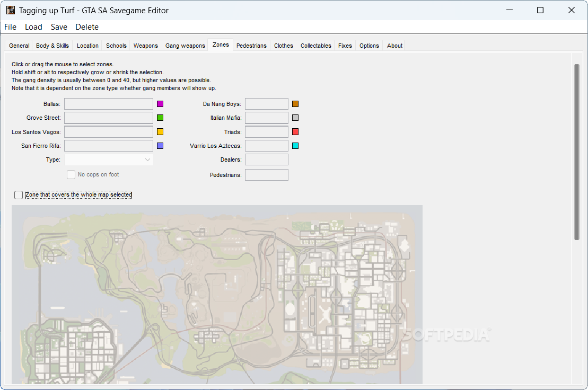Screen dimensions: 588x390
Task: Maximize the editor window
Action: (x=540, y=10)
